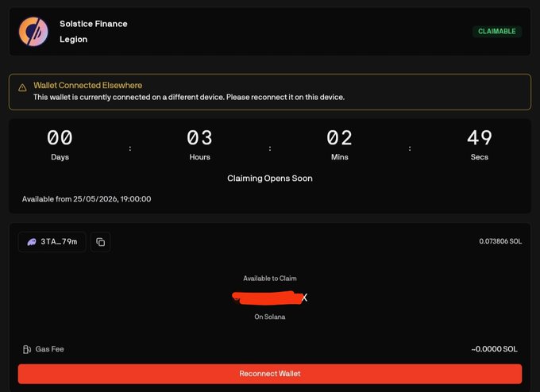Click the '02' Mins countdown value
This screenshot has width=540, height=392.
[340, 137]
